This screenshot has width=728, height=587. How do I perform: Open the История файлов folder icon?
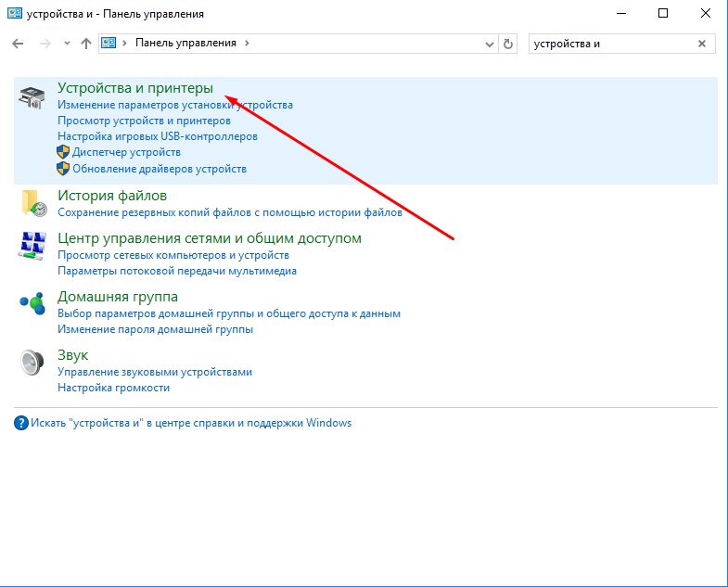pos(34,203)
